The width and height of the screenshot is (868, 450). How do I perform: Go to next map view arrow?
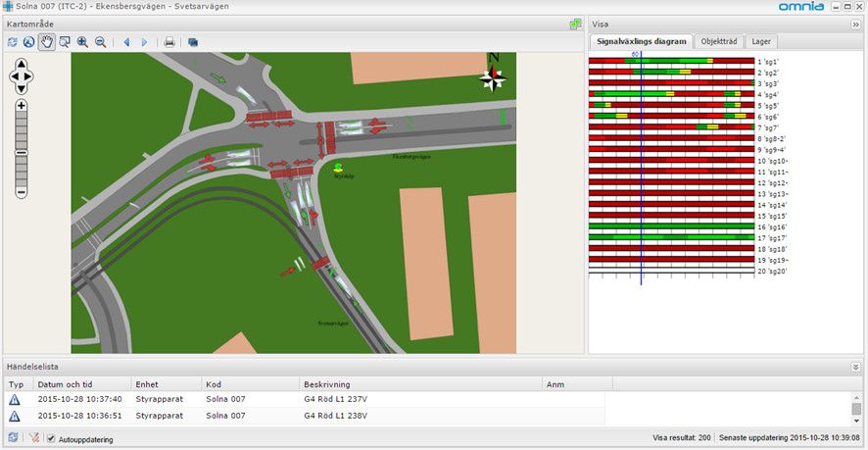pyautogui.click(x=144, y=42)
